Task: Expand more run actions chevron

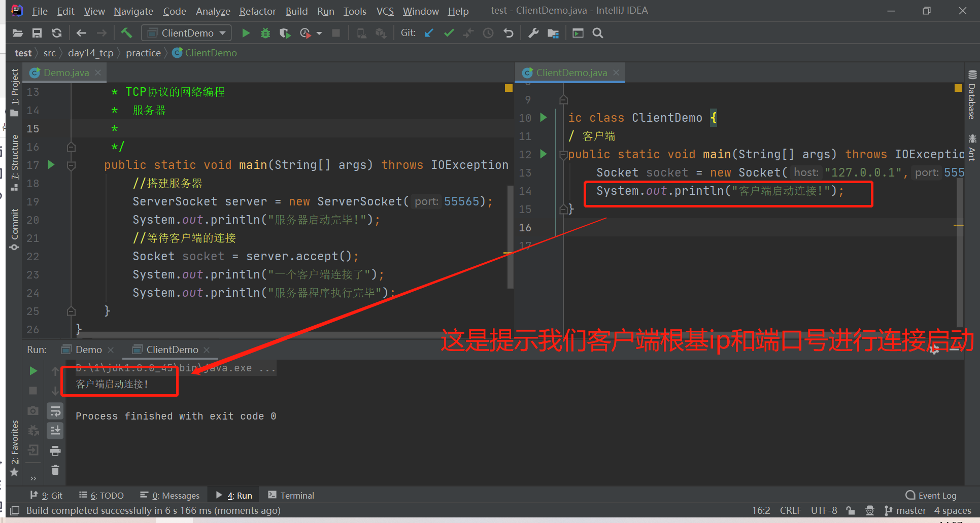Action: pos(33,478)
